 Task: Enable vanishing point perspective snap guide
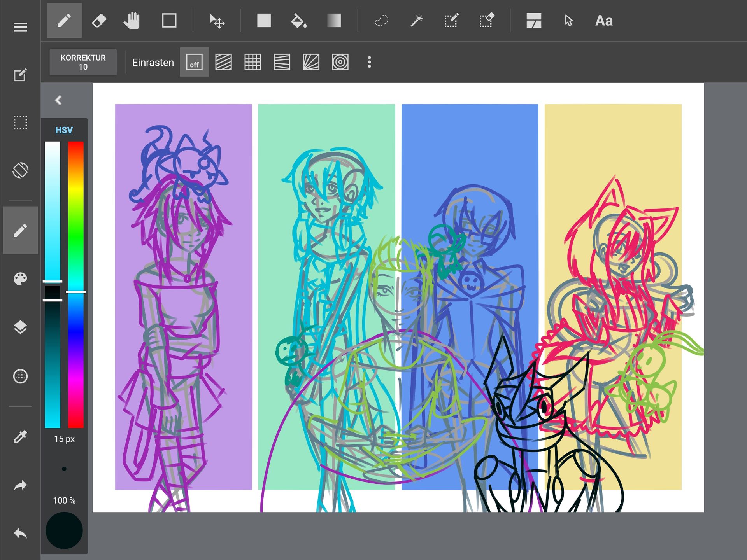coord(282,62)
